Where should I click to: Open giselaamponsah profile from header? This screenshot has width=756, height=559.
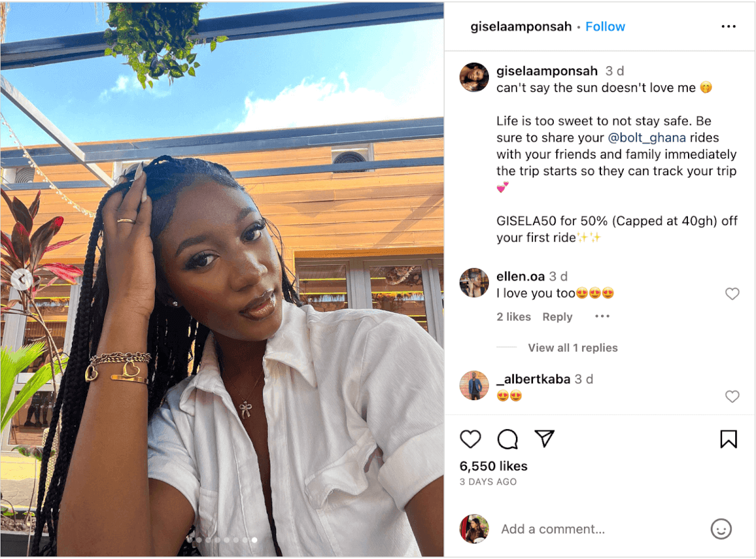click(521, 26)
